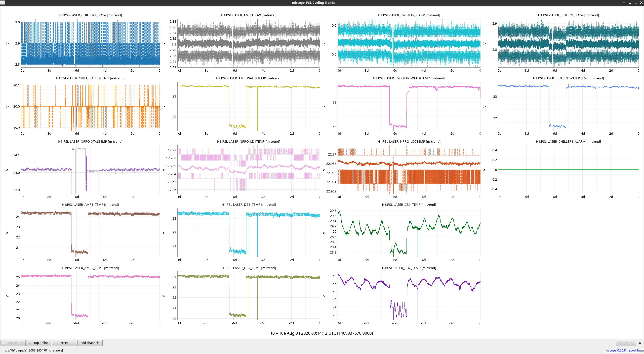Screen dimensions: 644x354
Task: Click the > marker beside the CHILLER1_ALARM plot
Action: click(485, 170)
